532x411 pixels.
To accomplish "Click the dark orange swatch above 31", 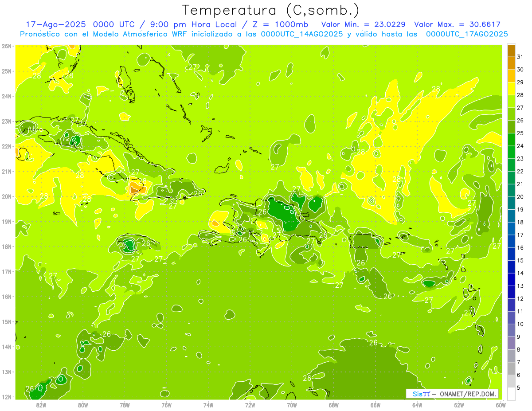I will (x=511, y=51).
